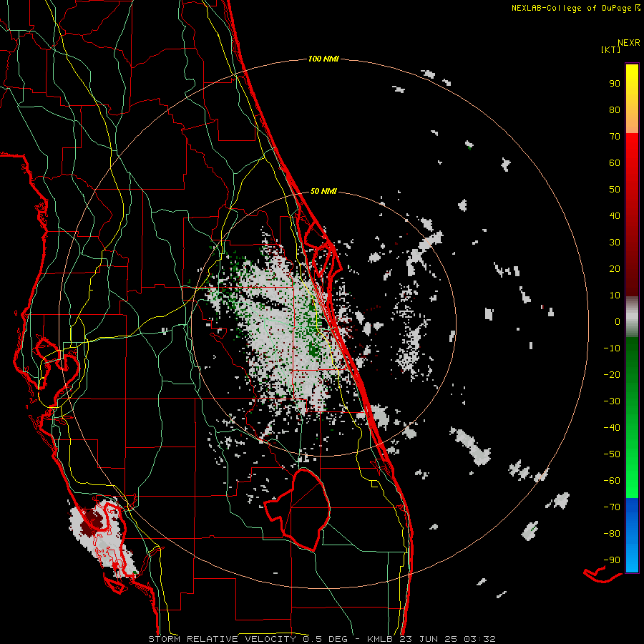Click the 60 knots scale label
This screenshot has height=644, width=644.
tap(615, 162)
